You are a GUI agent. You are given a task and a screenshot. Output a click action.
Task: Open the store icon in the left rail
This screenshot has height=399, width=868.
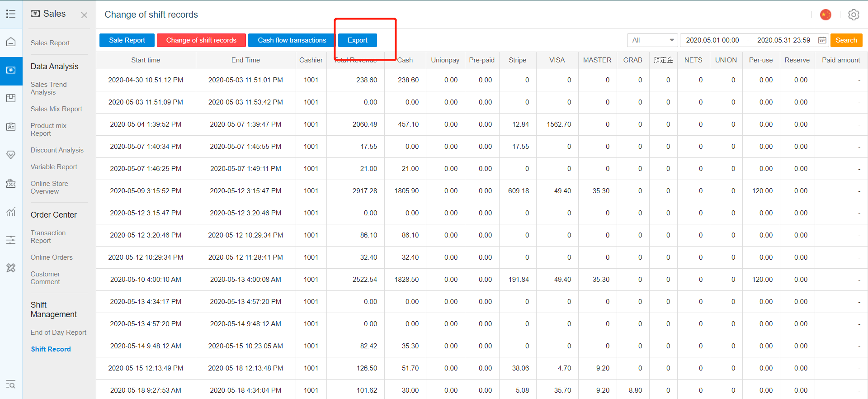11,183
